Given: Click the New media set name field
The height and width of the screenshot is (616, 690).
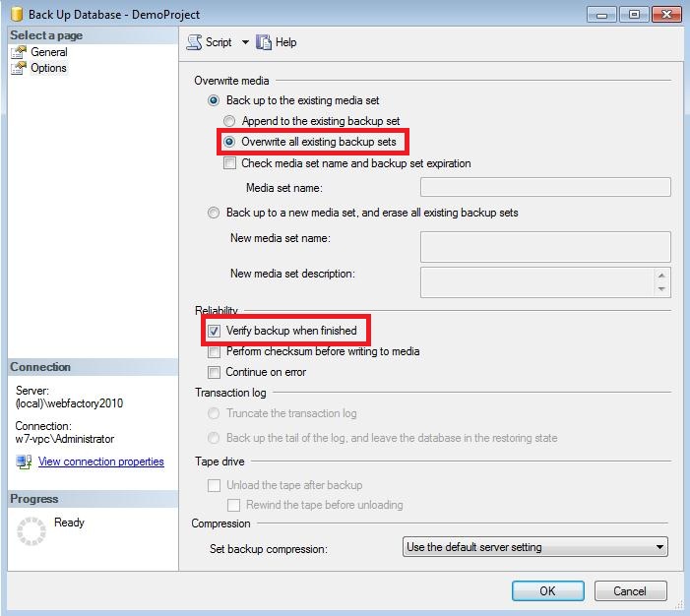Looking at the screenshot, I should click(544, 246).
